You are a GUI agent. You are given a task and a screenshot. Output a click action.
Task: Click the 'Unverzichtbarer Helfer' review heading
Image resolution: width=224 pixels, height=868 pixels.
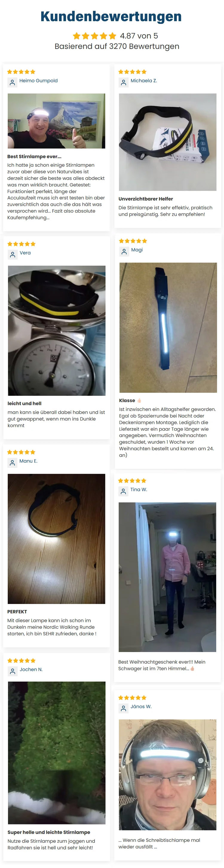(146, 199)
